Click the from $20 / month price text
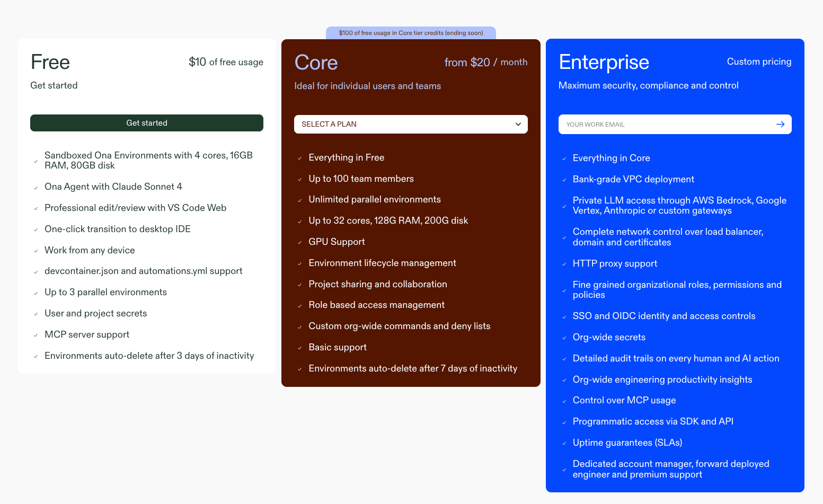The width and height of the screenshot is (823, 504). click(x=485, y=63)
